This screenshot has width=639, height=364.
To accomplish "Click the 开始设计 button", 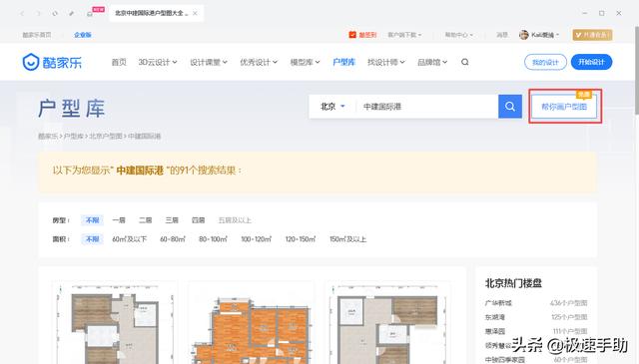I will 591,62.
